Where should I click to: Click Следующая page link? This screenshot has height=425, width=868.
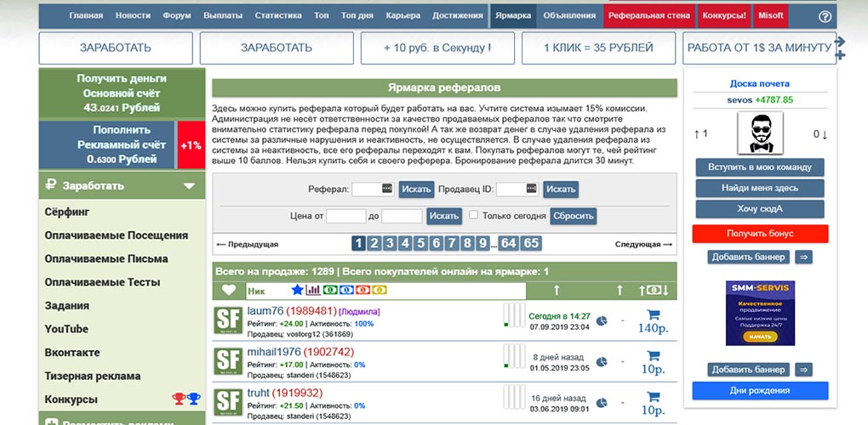tap(643, 244)
